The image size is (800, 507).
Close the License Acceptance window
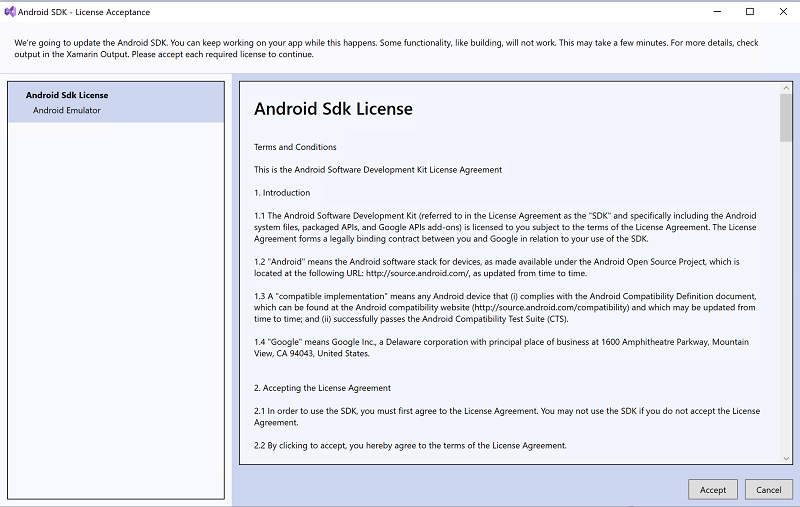click(x=783, y=12)
